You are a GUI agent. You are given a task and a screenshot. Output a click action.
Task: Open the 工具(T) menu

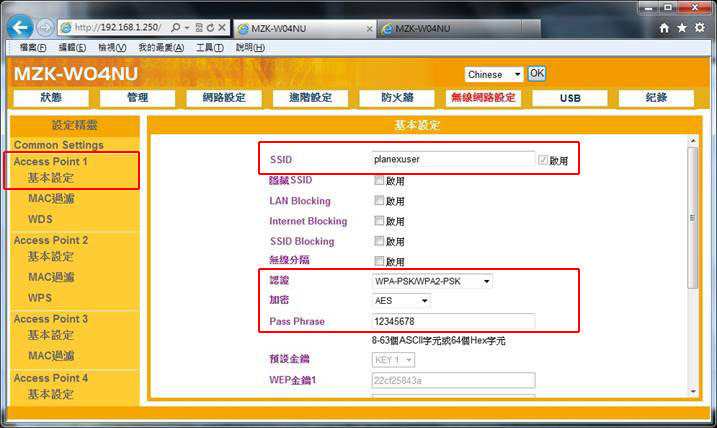click(x=209, y=48)
